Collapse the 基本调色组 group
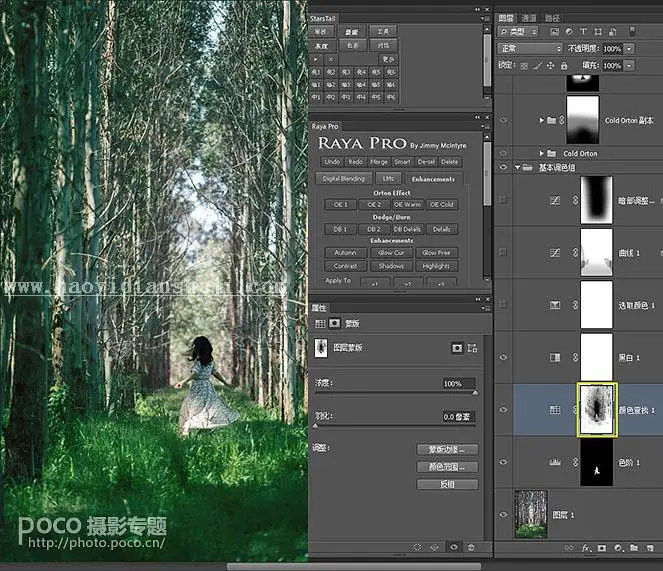Image resolution: width=663 pixels, height=571 pixels. (517, 167)
